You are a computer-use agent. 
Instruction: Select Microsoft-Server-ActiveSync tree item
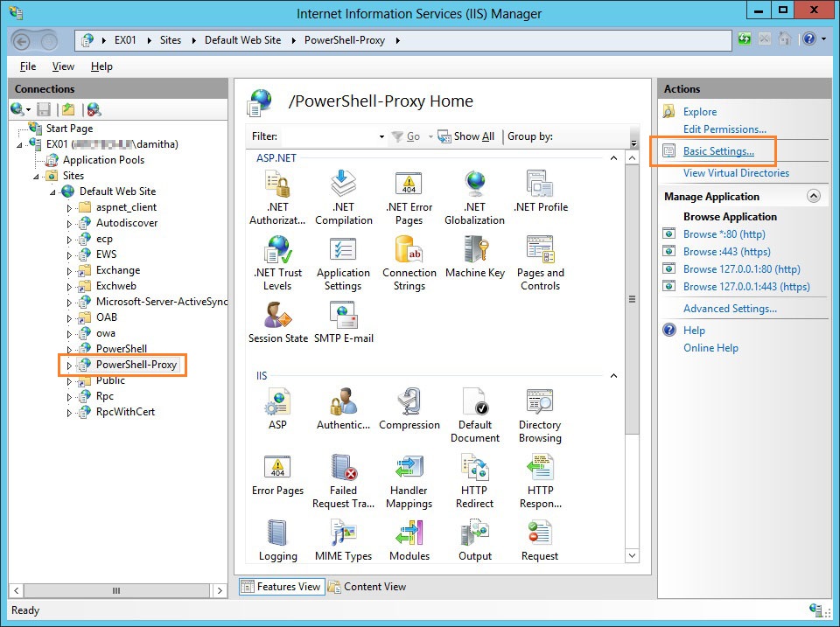pos(162,302)
